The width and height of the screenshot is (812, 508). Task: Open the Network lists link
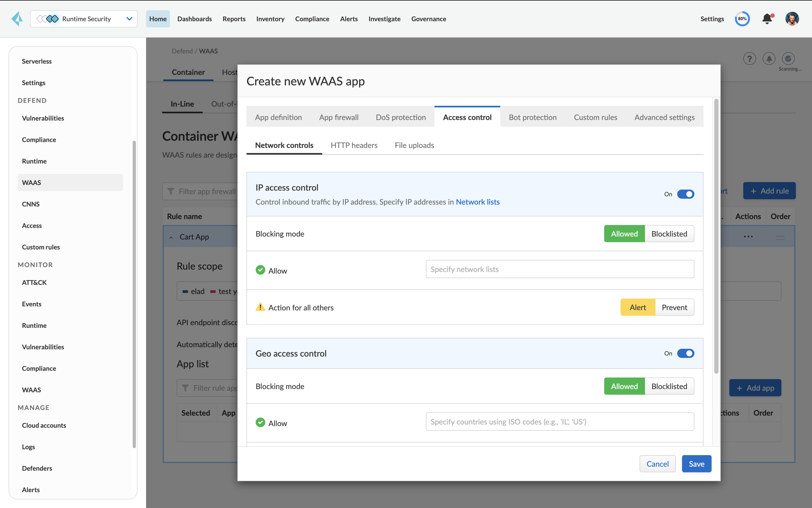coord(477,202)
